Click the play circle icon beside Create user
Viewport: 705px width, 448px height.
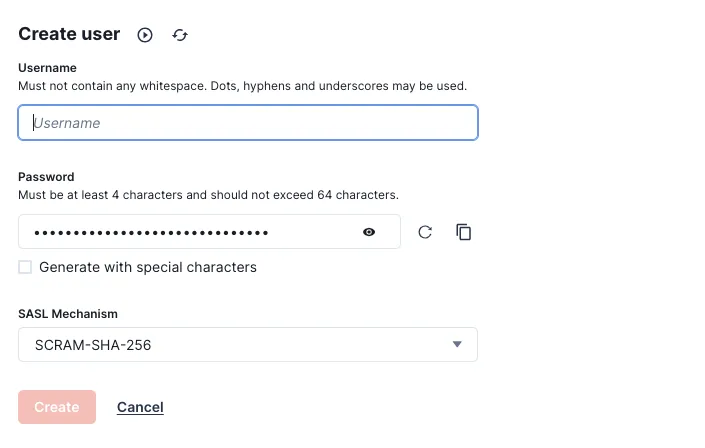point(145,35)
